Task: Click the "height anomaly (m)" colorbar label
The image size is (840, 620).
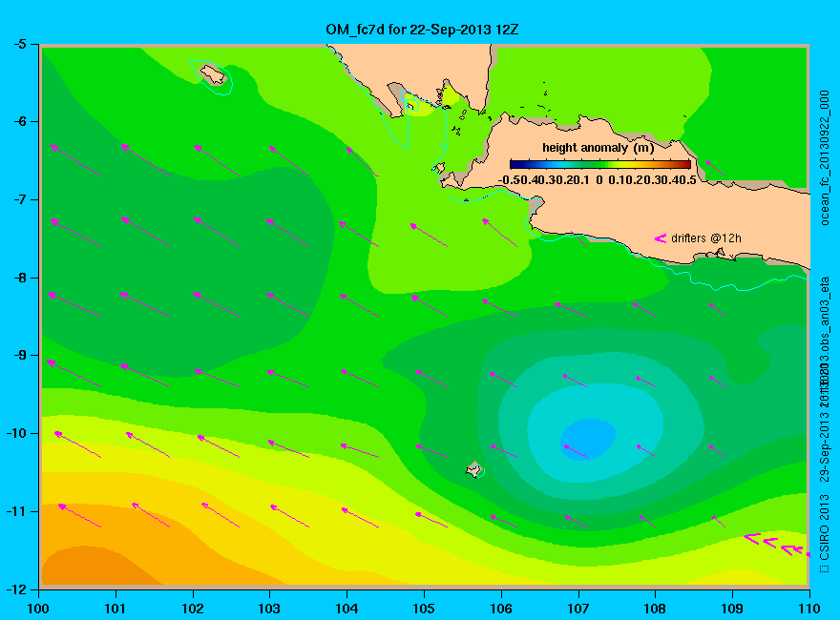Action: point(598,148)
